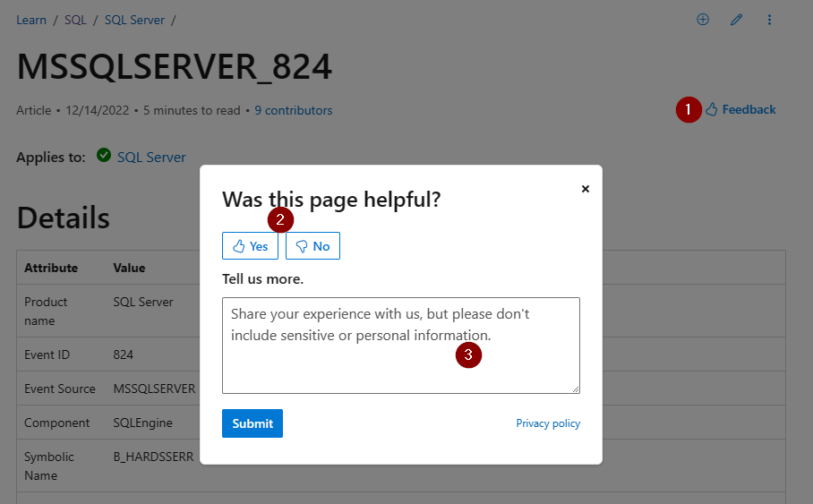
Task: Open the 9 contributors link
Action: click(x=294, y=110)
